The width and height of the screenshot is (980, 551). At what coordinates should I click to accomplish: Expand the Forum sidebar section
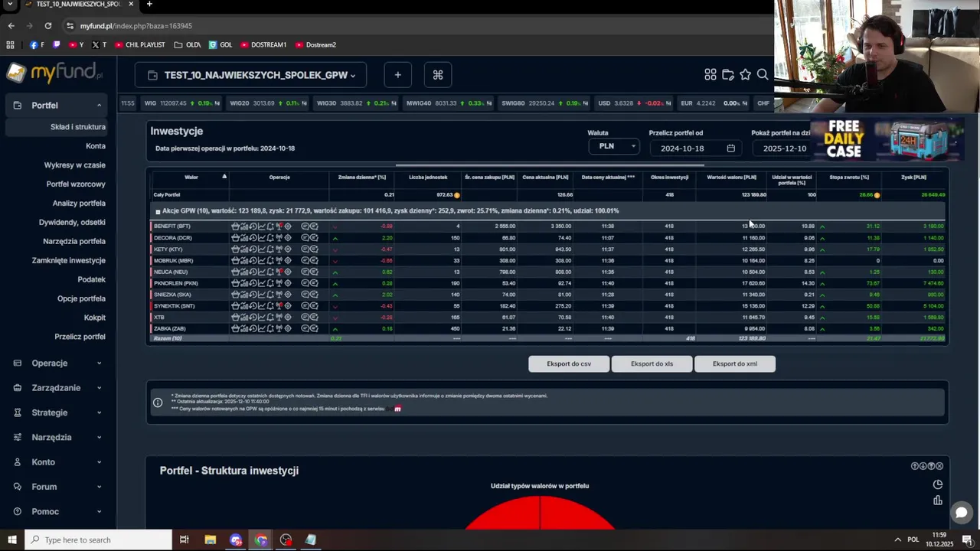coord(58,487)
